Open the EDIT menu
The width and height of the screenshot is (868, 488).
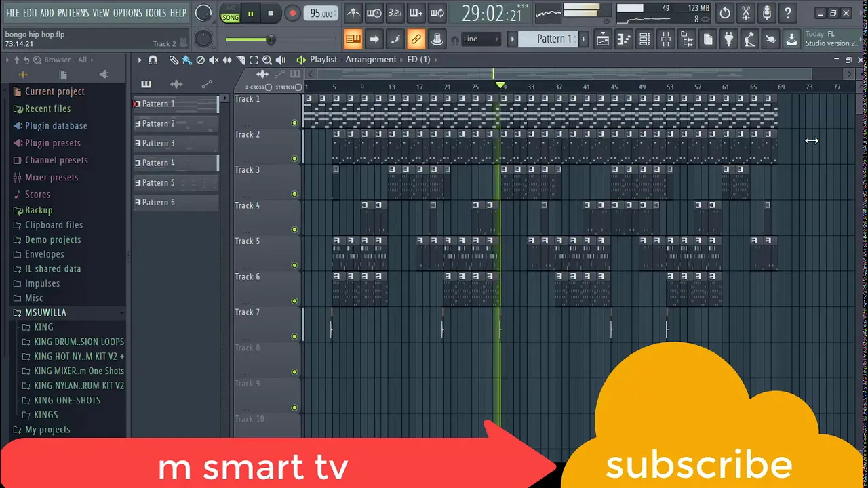coord(30,13)
